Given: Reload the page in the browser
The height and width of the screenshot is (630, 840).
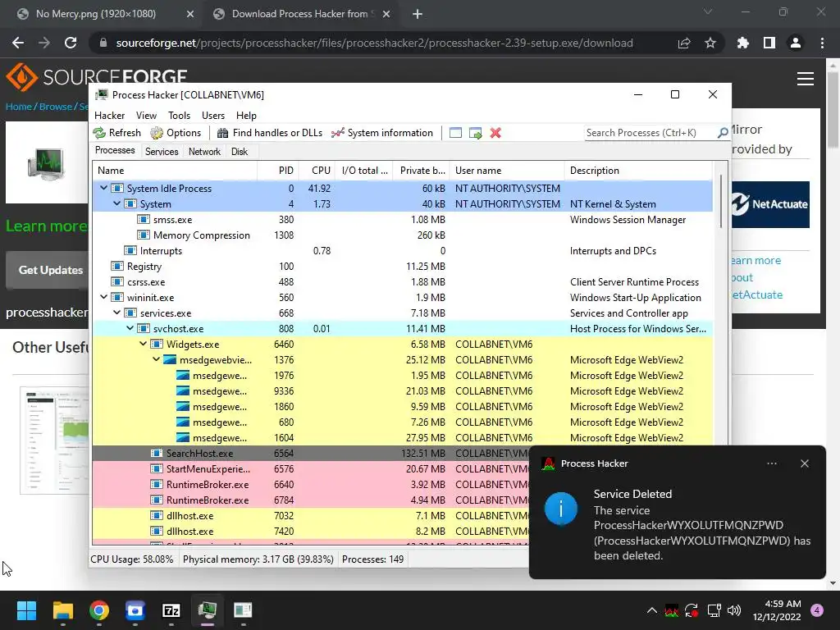Looking at the screenshot, I should tap(71, 43).
